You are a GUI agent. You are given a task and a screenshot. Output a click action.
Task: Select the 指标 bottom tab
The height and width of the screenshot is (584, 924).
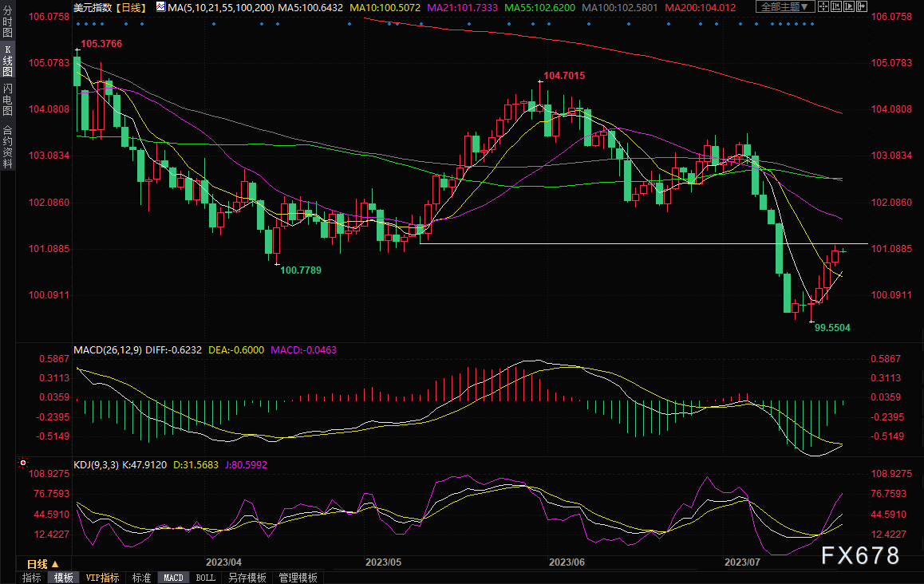coord(31,578)
